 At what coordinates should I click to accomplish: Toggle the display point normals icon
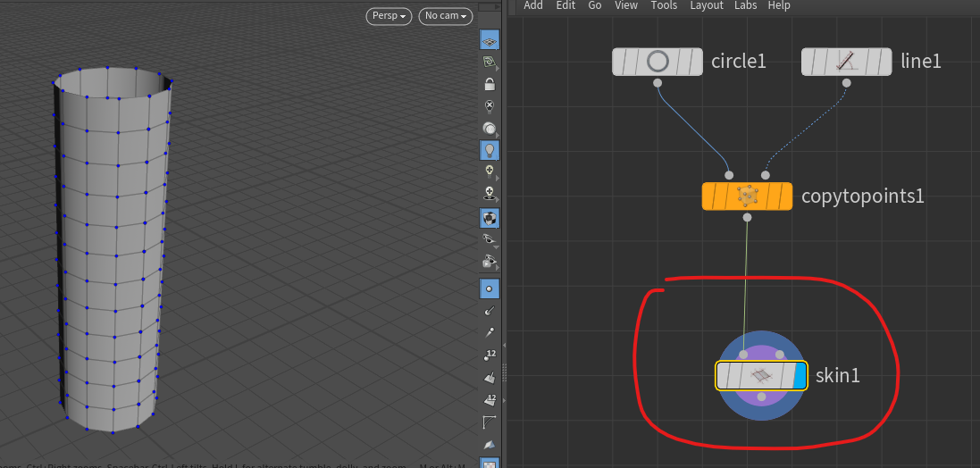(490, 310)
